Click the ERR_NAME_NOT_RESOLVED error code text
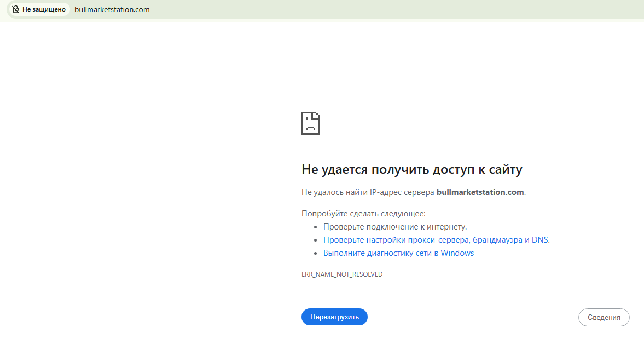Screen dimensions: 644x344 (342, 274)
